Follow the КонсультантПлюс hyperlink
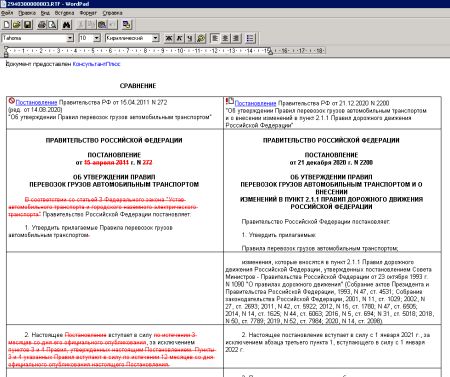The width and height of the screenshot is (450, 377). tap(96, 64)
